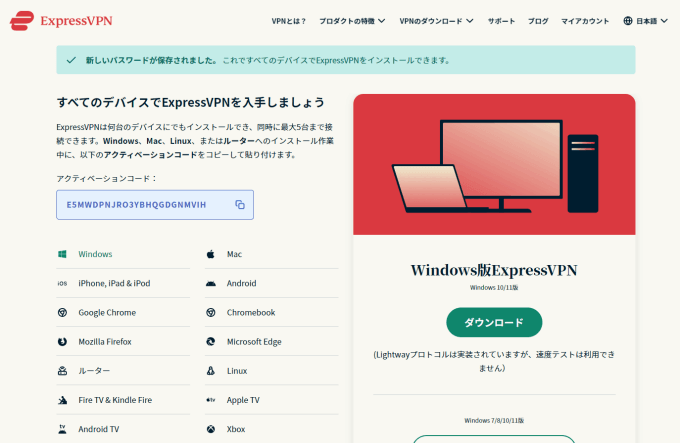Click the Windows 7/8/10/11版 label
The width and height of the screenshot is (680, 443).
click(x=494, y=420)
